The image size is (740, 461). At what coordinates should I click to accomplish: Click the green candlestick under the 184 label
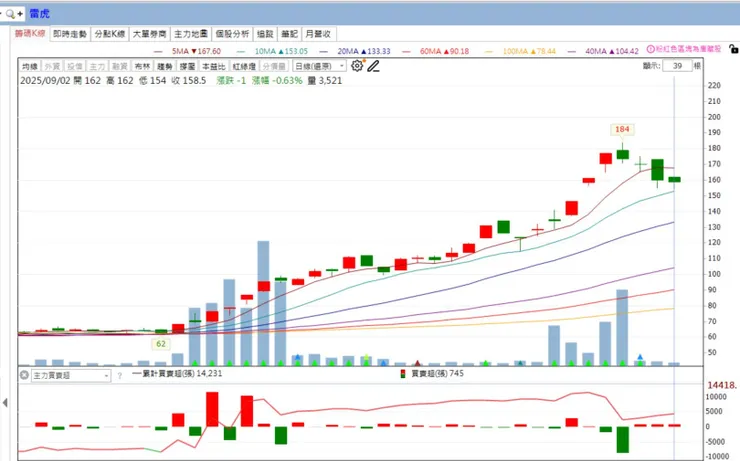(x=622, y=154)
